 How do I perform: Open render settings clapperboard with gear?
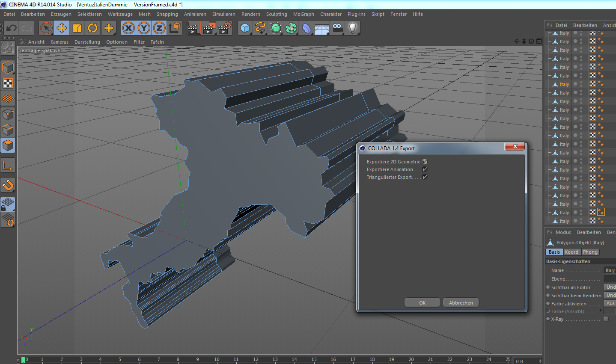pyautogui.click(x=225, y=28)
